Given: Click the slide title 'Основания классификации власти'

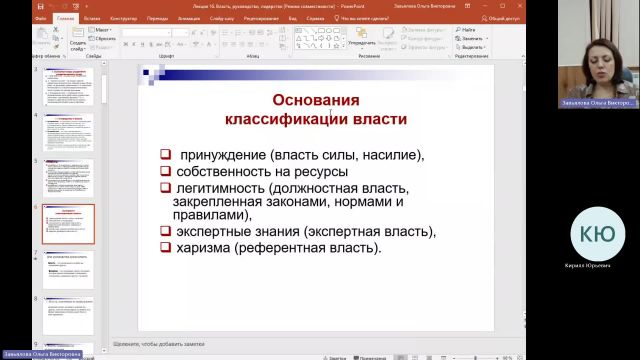Looking at the screenshot, I should [x=316, y=109].
